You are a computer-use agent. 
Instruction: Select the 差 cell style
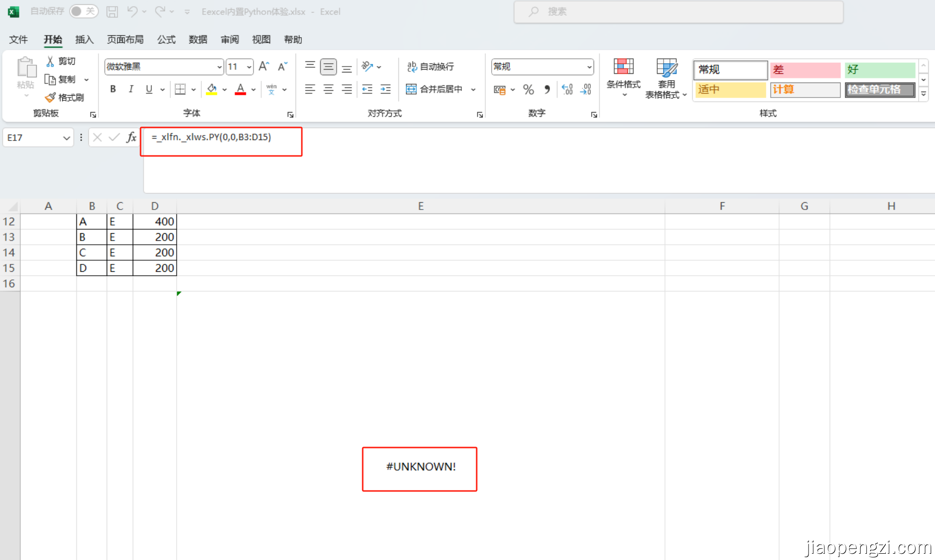(x=805, y=70)
